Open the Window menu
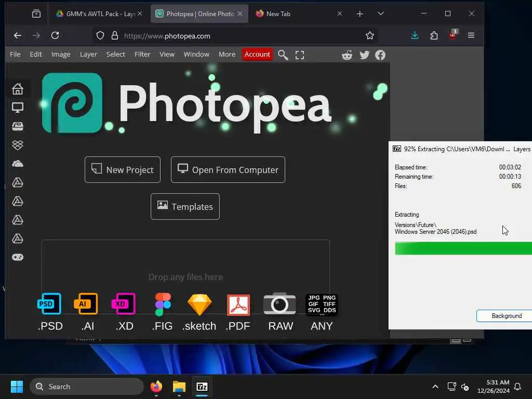Viewport: 532px width, 399px height. [x=196, y=54]
